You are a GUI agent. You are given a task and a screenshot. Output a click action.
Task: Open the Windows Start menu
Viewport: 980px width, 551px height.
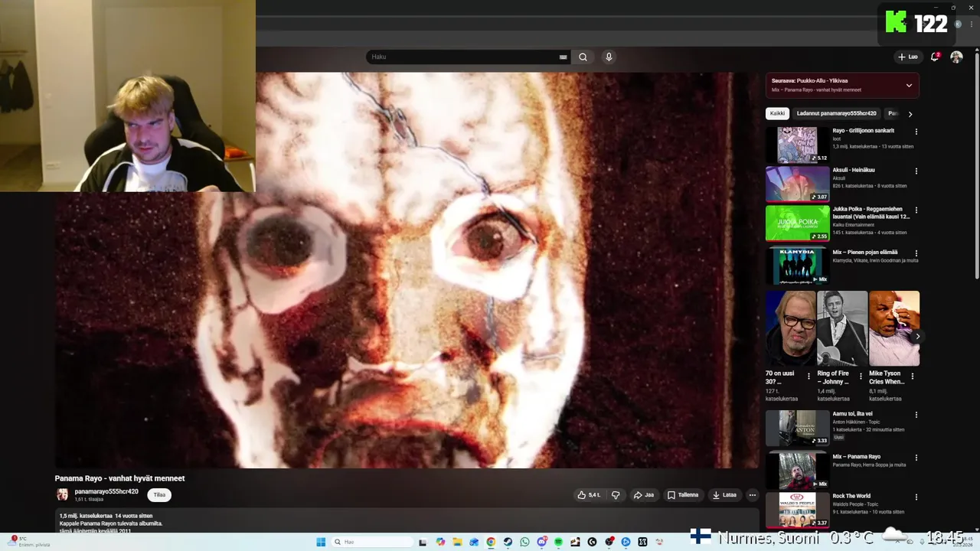pos(321,542)
